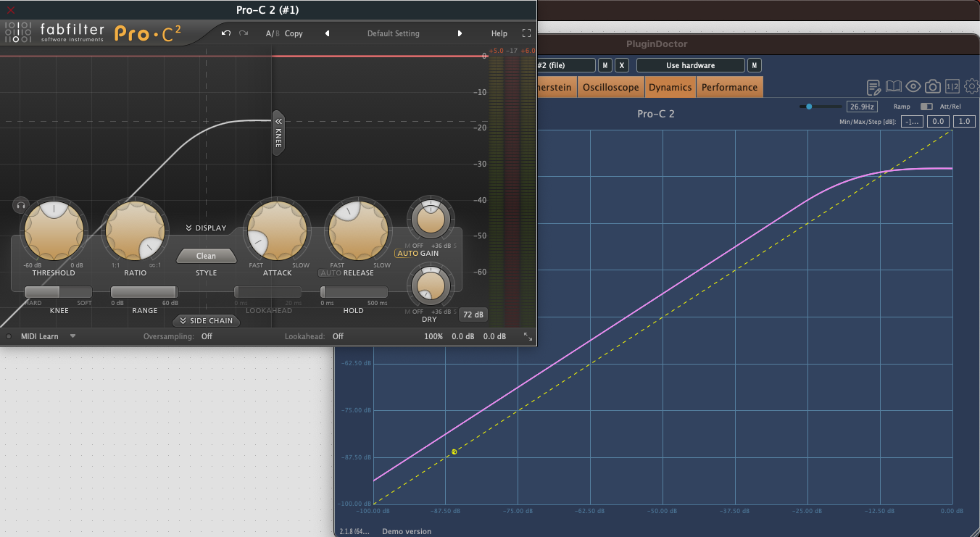Click the Min dB value field
Screen dimensions: 980x537
click(x=912, y=121)
